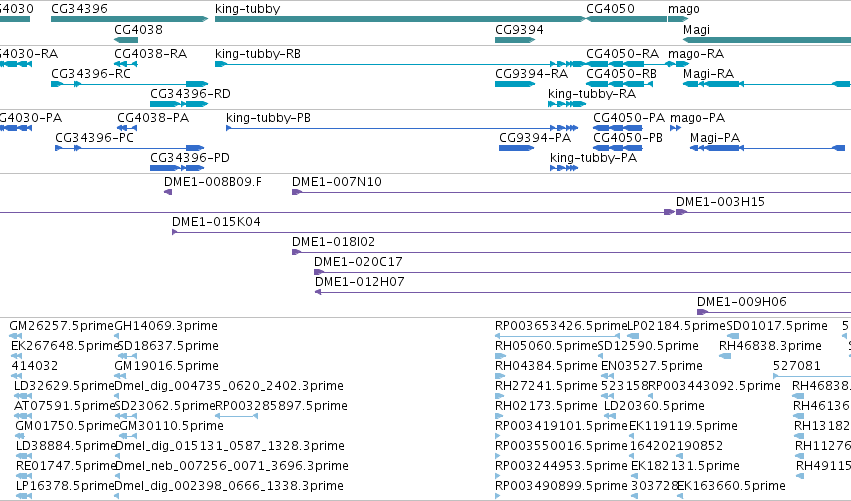Click the CG34396-RD transcript glyph
Image resolution: width=851 pixels, height=501 pixels.
coord(179,104)
